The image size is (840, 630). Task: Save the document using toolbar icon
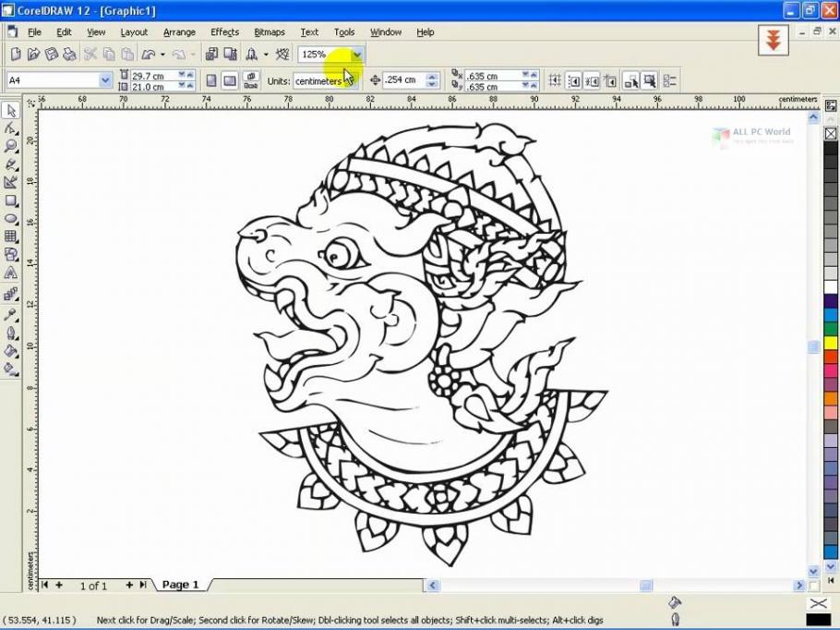click(x=52, y=55)
